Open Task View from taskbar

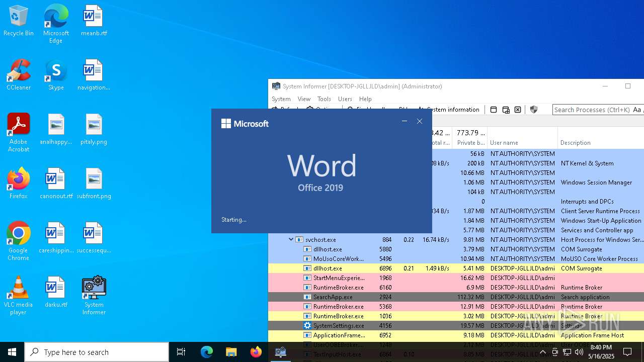[181, 352]
